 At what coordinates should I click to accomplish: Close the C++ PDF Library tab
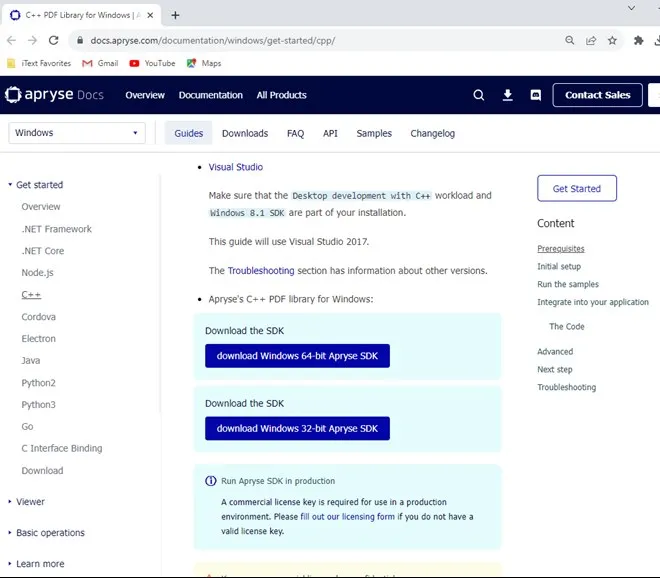click(150, 15)
